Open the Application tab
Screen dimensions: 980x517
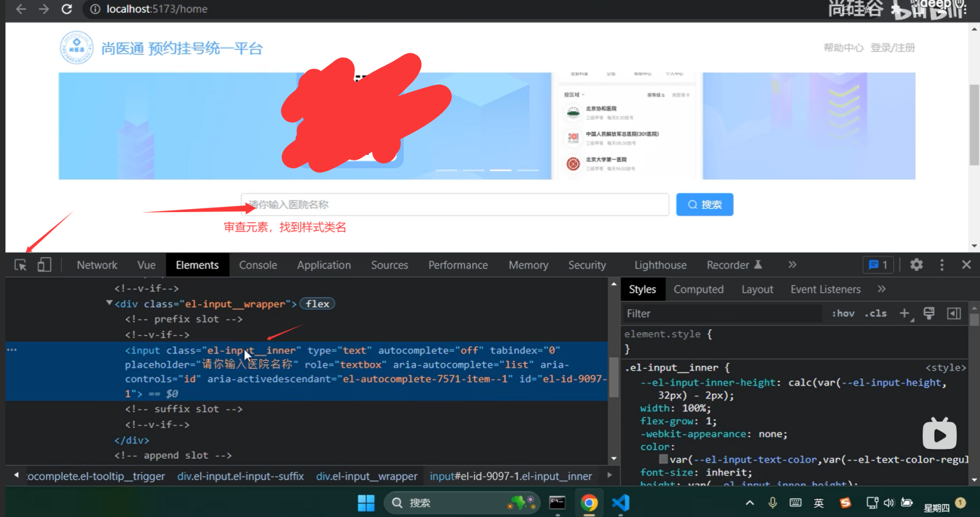324,265
